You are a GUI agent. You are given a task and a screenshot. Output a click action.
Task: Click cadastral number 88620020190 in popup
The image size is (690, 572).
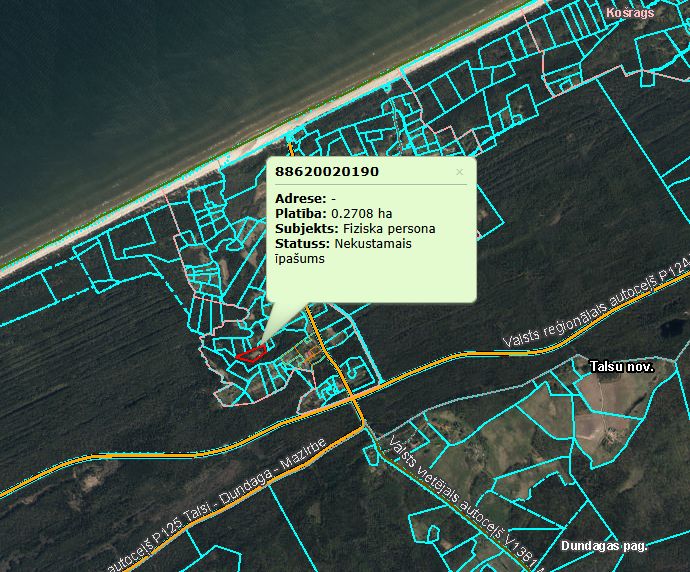point(327,172)
